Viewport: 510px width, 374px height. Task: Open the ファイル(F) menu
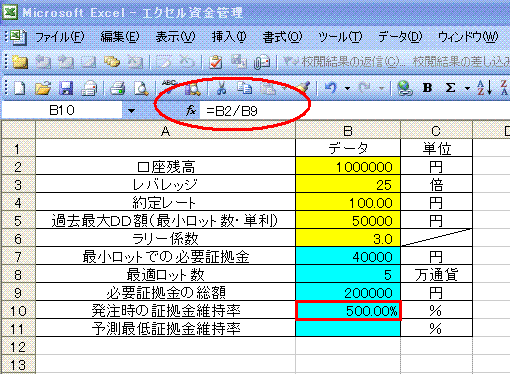coord(60,37)
